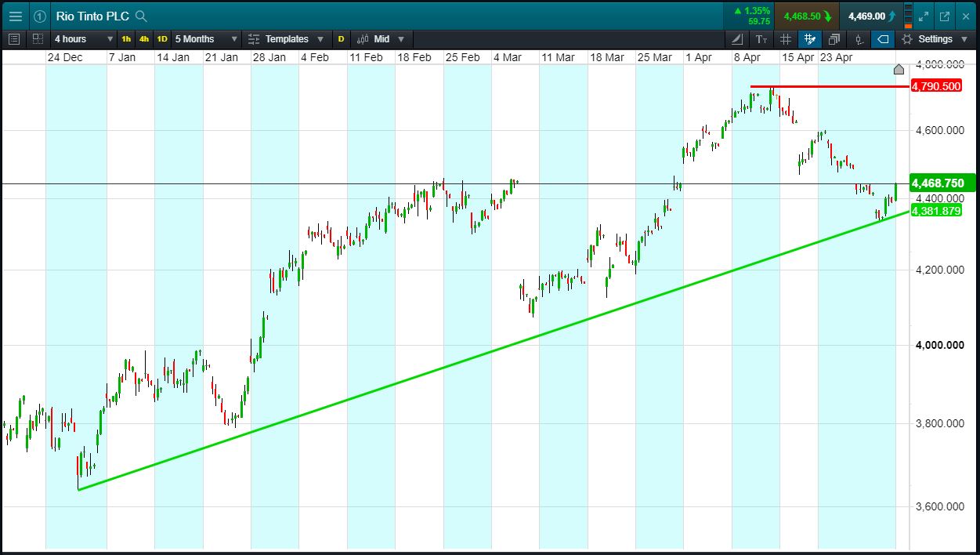Click the 1 Apr date label
Viewport: 980px width, 555px height.
pos(699,57)
